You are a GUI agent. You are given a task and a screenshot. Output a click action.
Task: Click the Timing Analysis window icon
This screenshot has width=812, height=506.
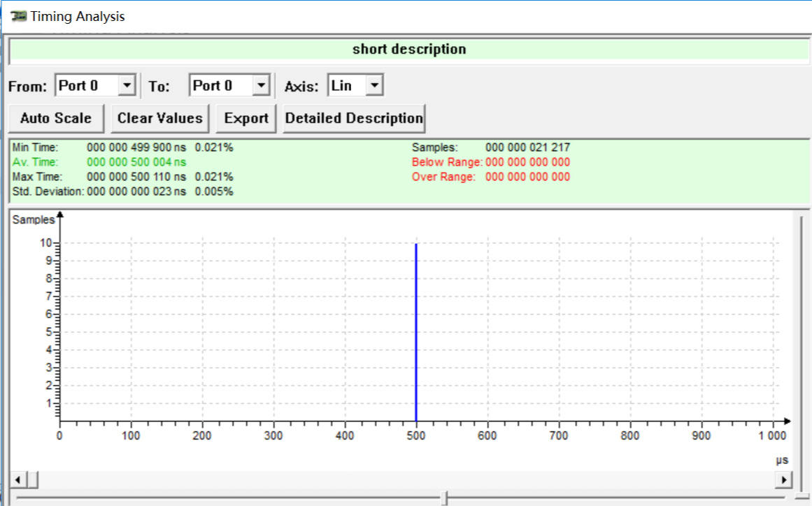[18, 17]
